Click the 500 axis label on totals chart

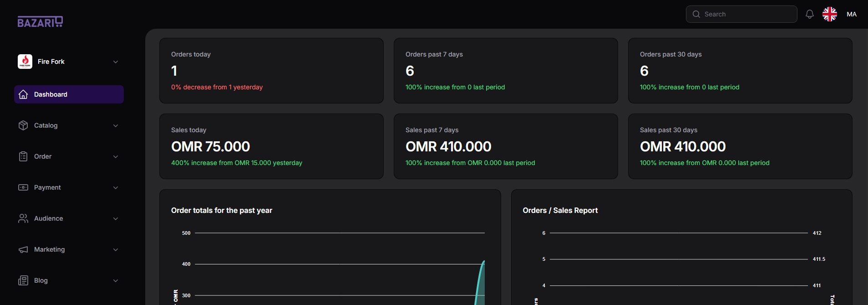[186, 233]
